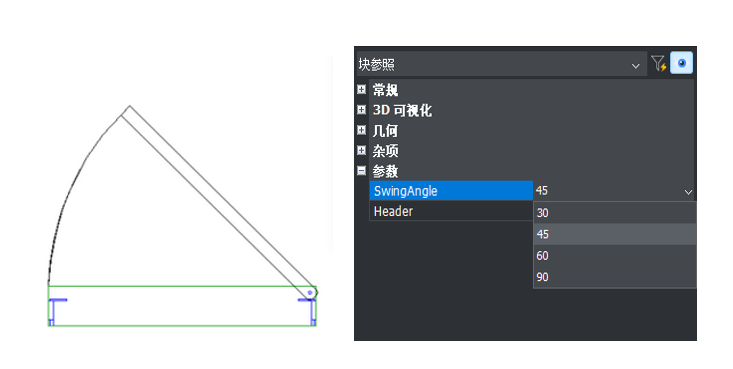
Task: Expand the 常规 section
Action: coord(361,89)
